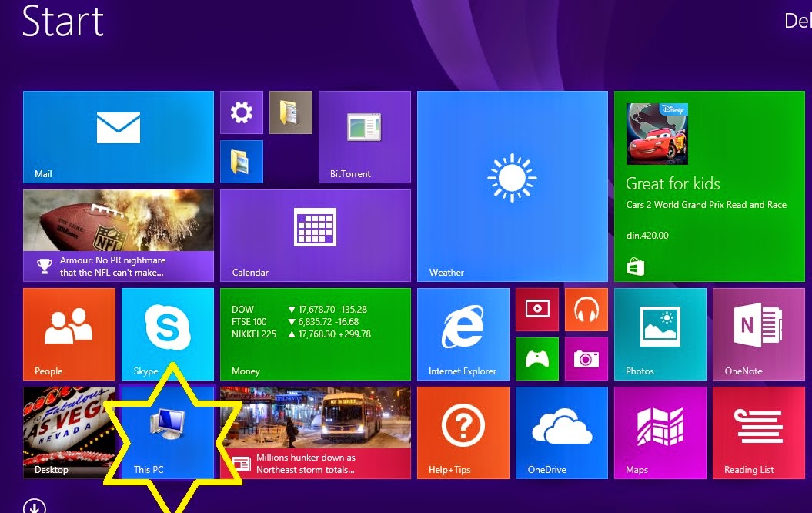
Task: Click the Cars 2 app thumbnail image
Action: pyautogui.click(x=657, y=134)
